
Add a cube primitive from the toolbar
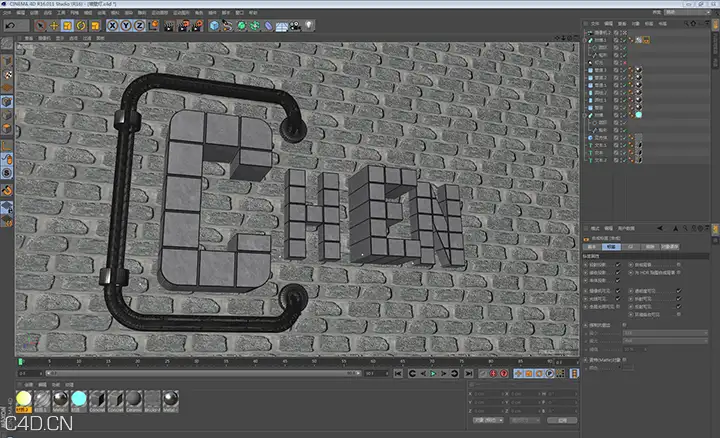214,26
